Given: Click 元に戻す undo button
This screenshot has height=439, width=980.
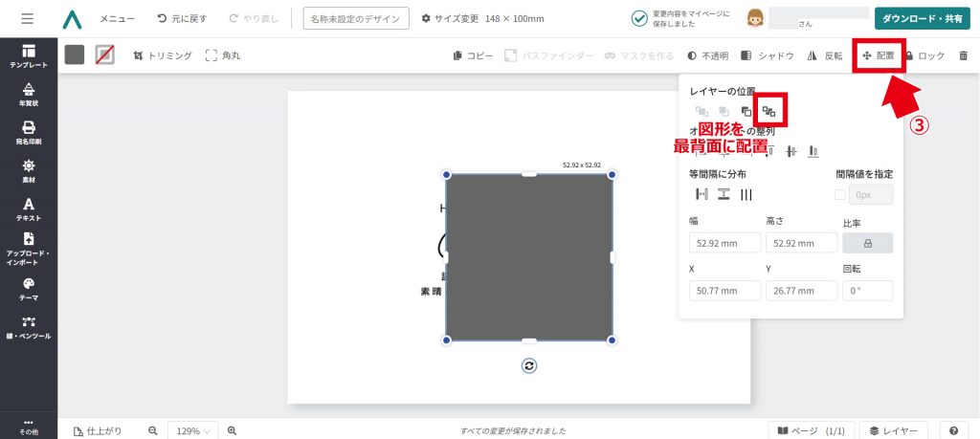Looking at the screenshot, I should coord(182,19).
